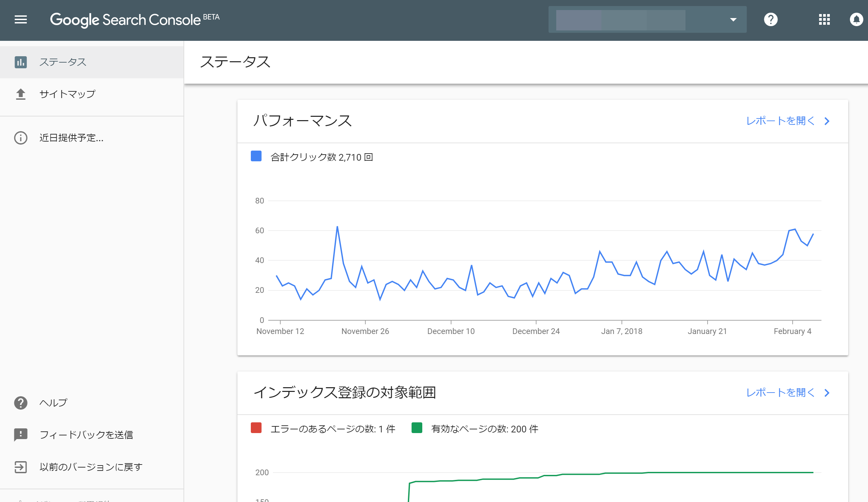
Task: Click the ステータス sidebar icon
Action: coord(20,62)
